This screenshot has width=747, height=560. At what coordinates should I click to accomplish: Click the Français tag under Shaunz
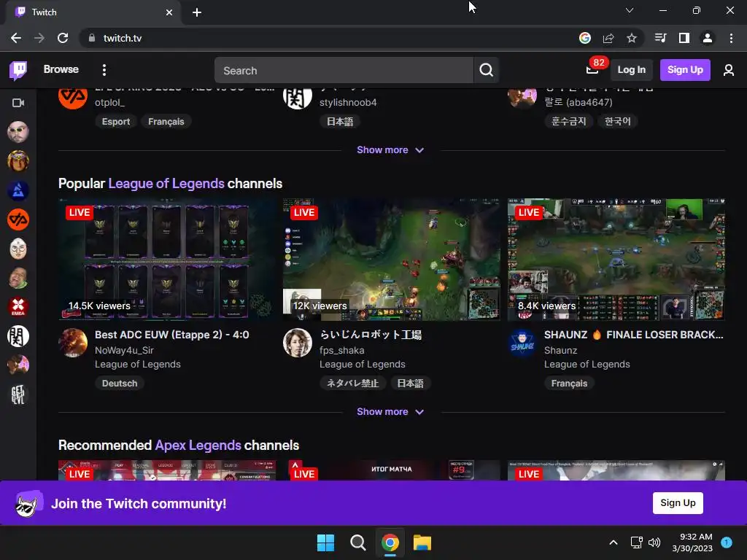(569, 384)
